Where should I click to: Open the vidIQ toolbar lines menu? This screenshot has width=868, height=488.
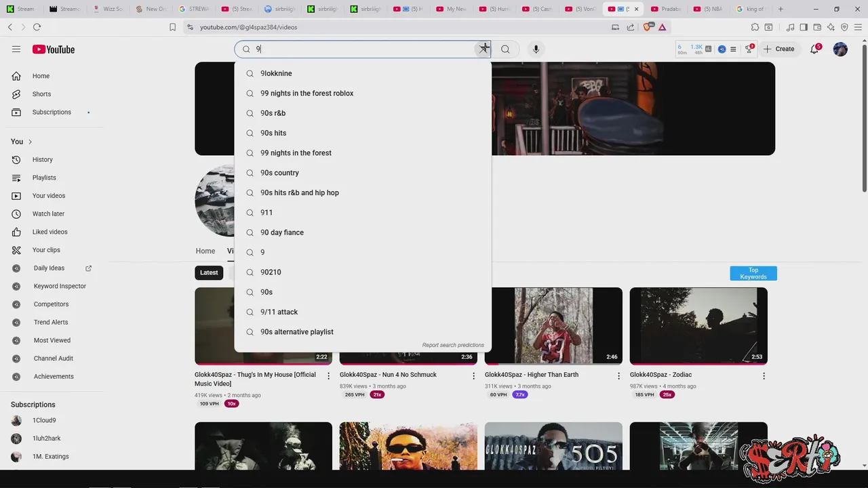[x=733, y=49]
